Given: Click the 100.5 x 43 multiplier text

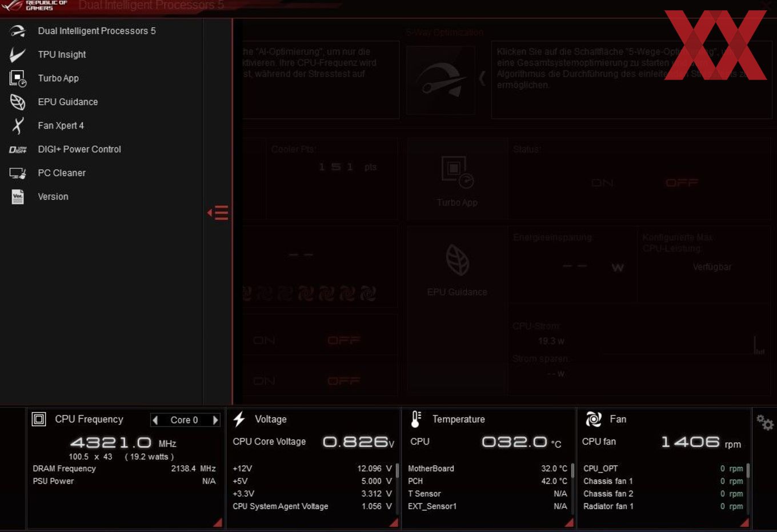Looking at the screenshot, I should point(90,457).
